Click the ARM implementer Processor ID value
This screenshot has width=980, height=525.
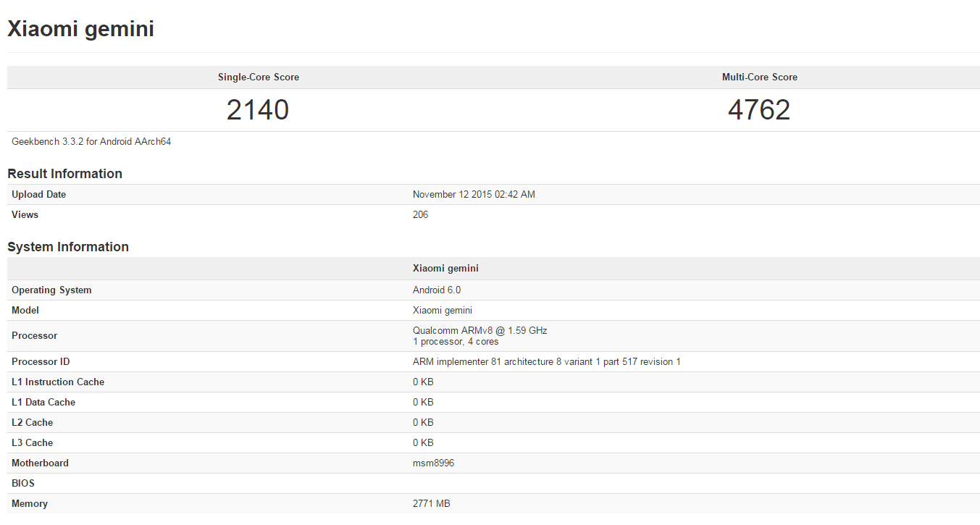pos(546,362)
